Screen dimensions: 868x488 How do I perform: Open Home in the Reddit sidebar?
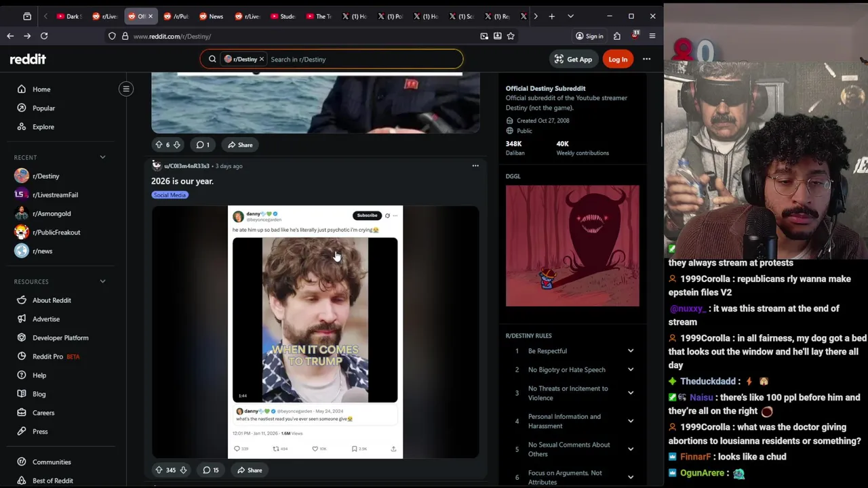[x=41, y=89]
